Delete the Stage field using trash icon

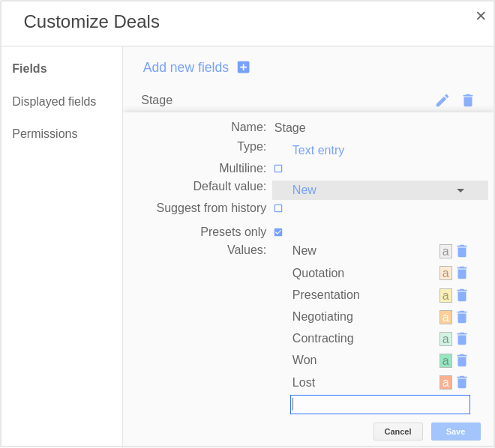coord(468,100)
